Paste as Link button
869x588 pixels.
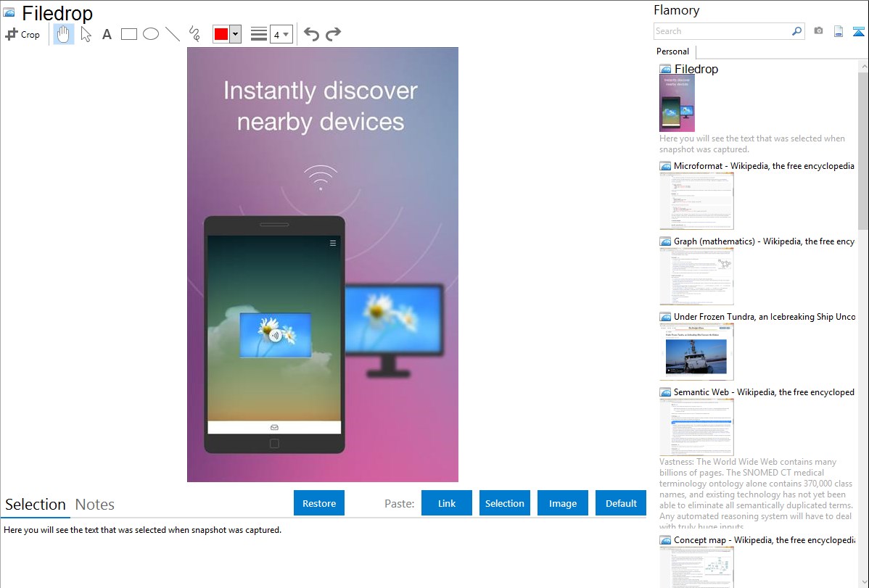pyautogui.click(x=447, y=503)
